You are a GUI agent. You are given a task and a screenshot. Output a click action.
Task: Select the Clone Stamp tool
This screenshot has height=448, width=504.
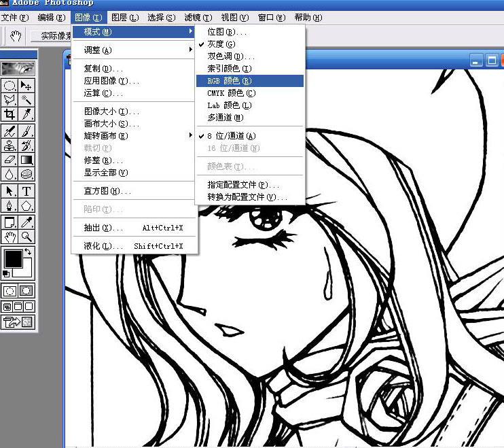point(10,145)
